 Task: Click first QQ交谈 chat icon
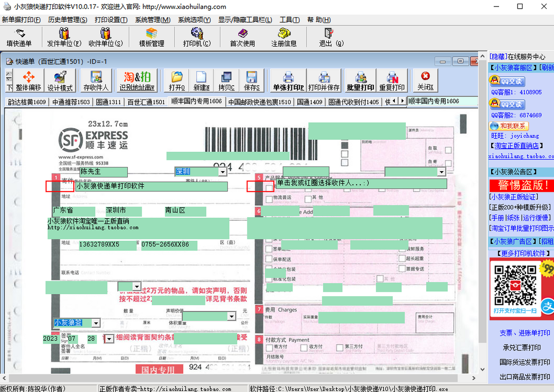pyautogui.click(x=506, y=82)
